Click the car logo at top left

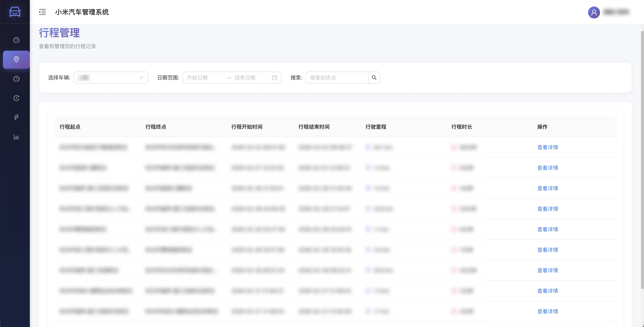(15, 12)
